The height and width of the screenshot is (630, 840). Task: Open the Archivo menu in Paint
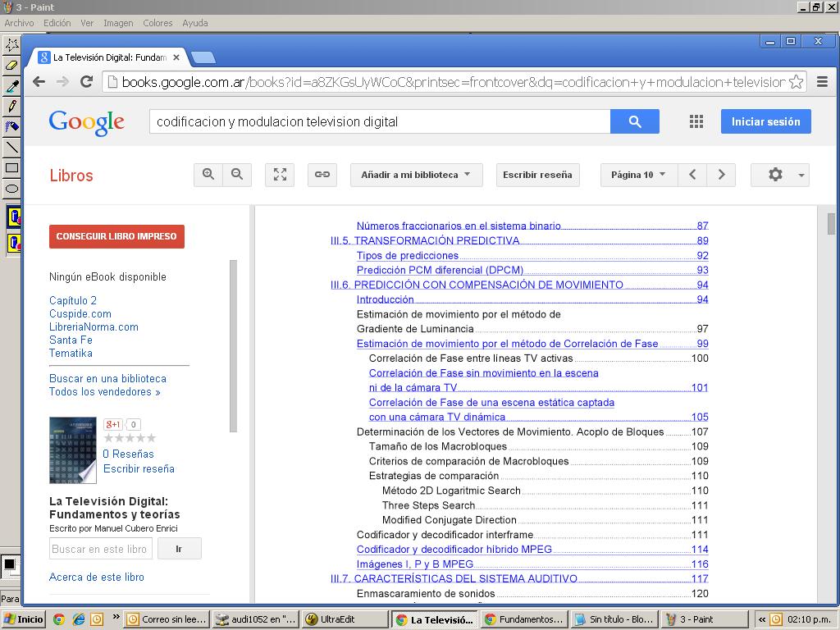[x=20, y=23]
